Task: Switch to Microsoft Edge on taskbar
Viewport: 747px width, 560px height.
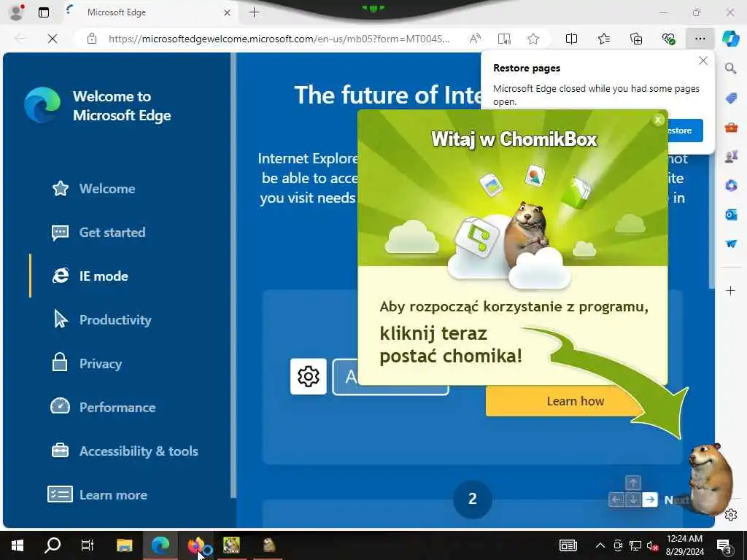Action: tap(160, 545)
